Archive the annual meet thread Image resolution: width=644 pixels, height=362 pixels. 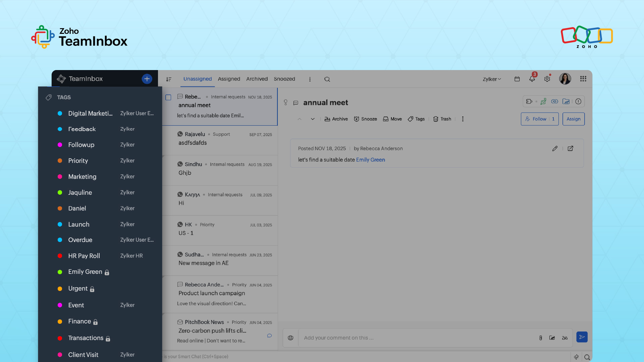(x=336, y=119)
